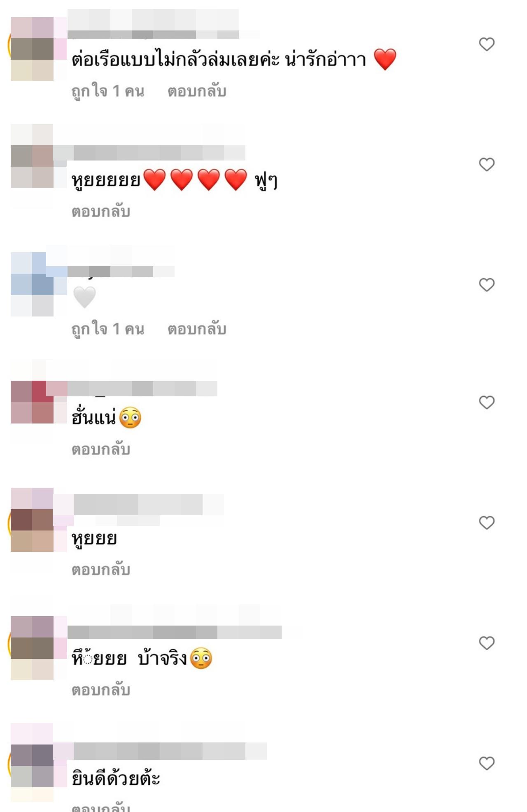Viewport: 527px width, 812px height.
Task: Open first commenter's profile picture
Action: [x=32, y=49]
